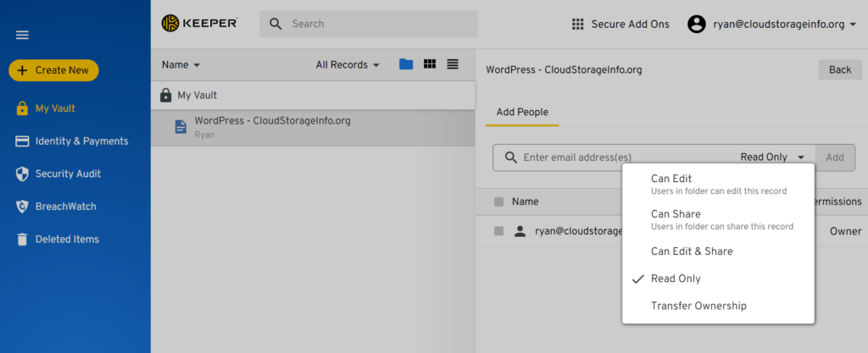This screenshot has width=868, height=353.
Task: Click the search magnifier icon in top bar
Action: (x=275, y=24)
